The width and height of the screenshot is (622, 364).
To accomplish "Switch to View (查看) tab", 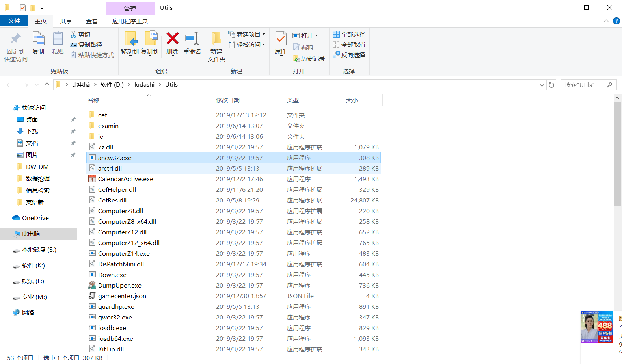I will tap(92, 21).
